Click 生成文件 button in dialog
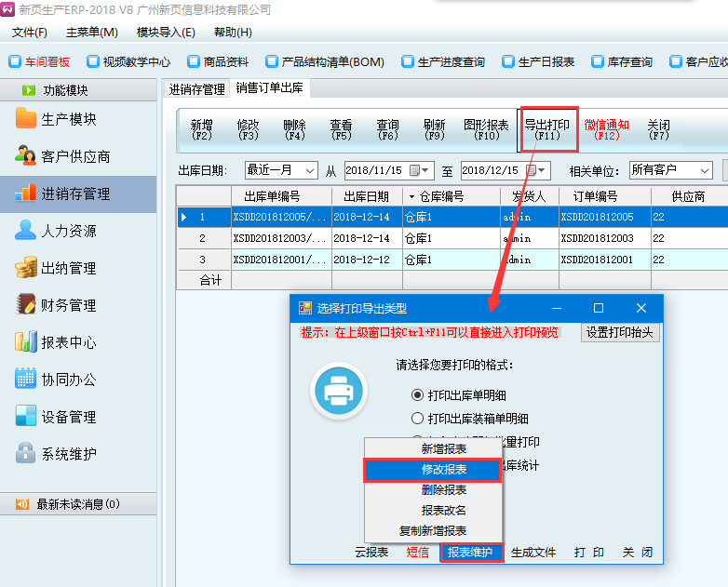Screen dimensions: 728x587 coord(533,552)
